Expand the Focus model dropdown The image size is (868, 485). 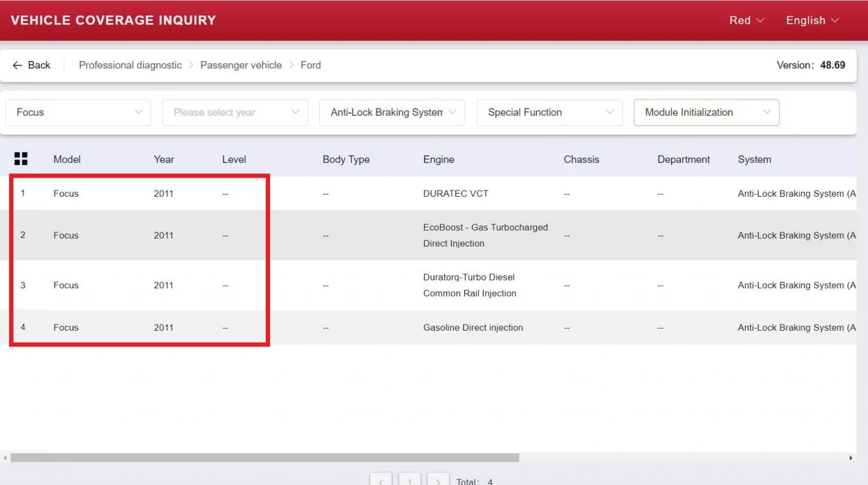point(78,112)
